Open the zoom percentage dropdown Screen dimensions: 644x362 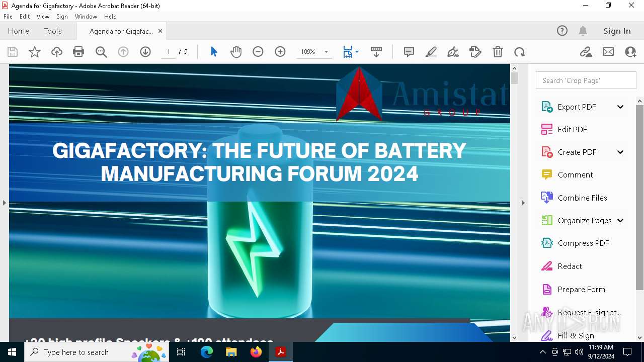326,52
